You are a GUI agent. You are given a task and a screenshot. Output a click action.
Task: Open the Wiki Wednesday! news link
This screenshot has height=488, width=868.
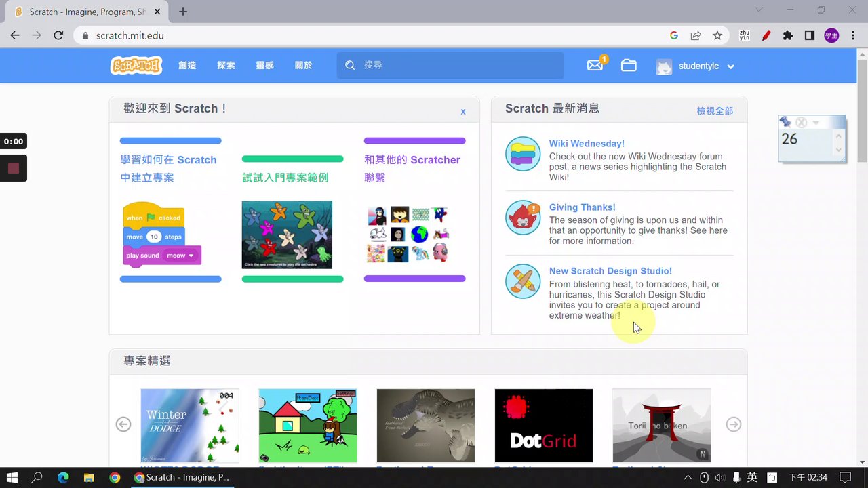[587, 144]
